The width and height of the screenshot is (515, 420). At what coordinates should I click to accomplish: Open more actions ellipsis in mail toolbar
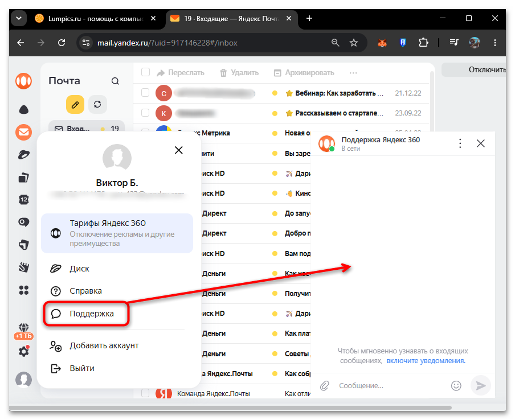pos(353,73)
